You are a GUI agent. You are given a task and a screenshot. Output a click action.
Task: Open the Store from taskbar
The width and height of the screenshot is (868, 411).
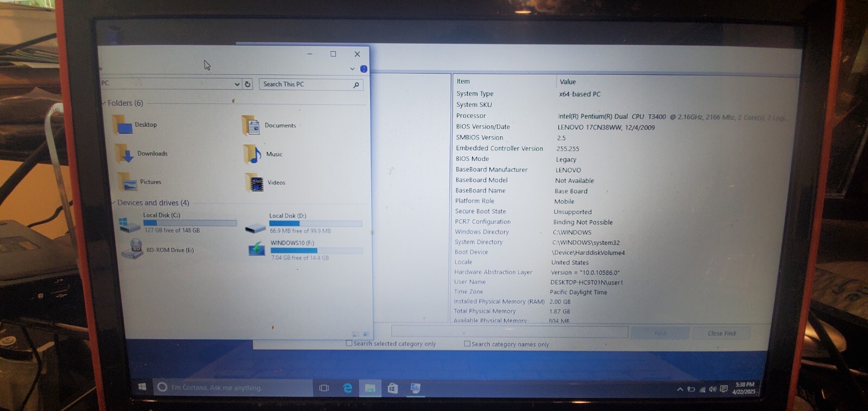393,388
